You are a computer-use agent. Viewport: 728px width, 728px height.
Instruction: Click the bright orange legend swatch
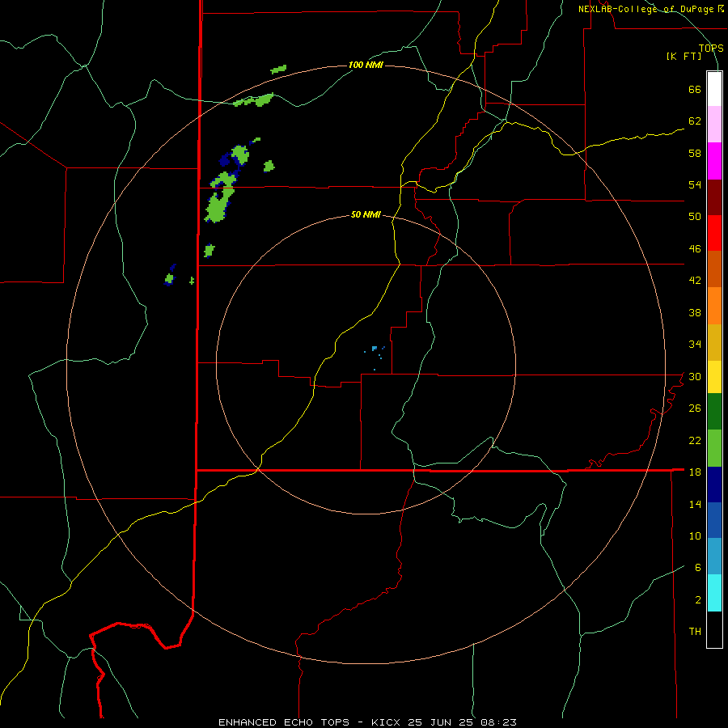tap(714, 306)
